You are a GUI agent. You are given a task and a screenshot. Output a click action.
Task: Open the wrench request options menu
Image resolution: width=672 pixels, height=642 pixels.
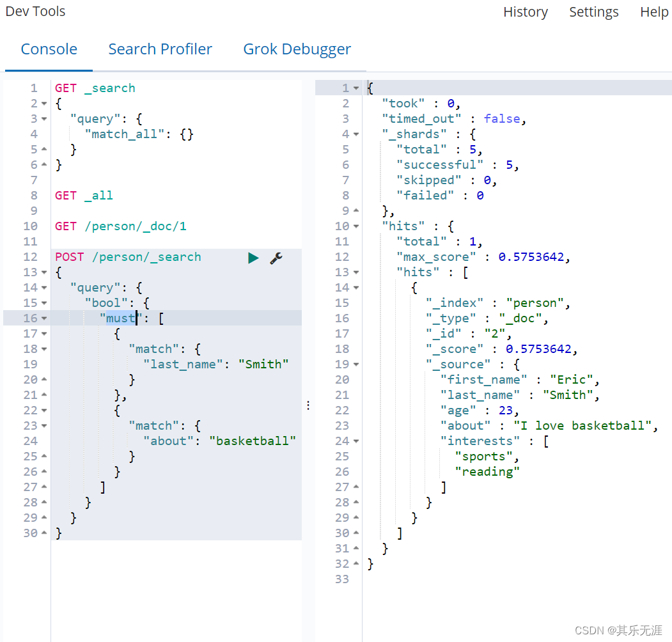click(x=276, y=258)
